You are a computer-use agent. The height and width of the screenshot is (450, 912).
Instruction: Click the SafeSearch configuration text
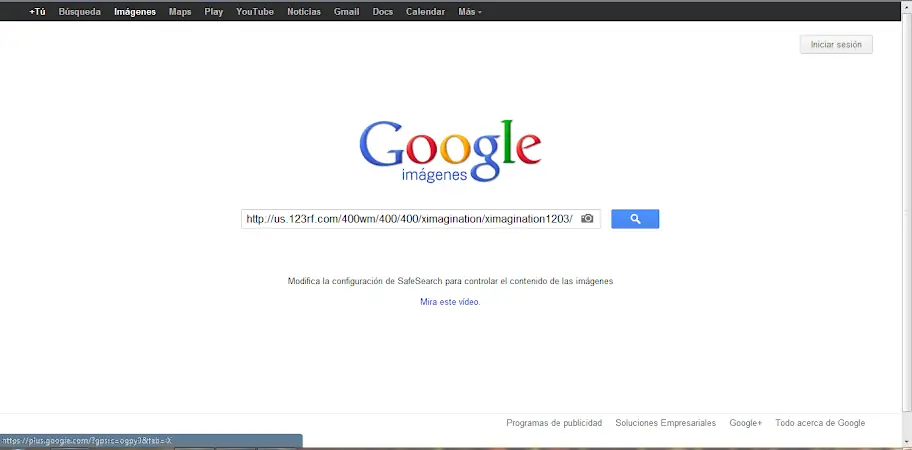coord(450,281)
